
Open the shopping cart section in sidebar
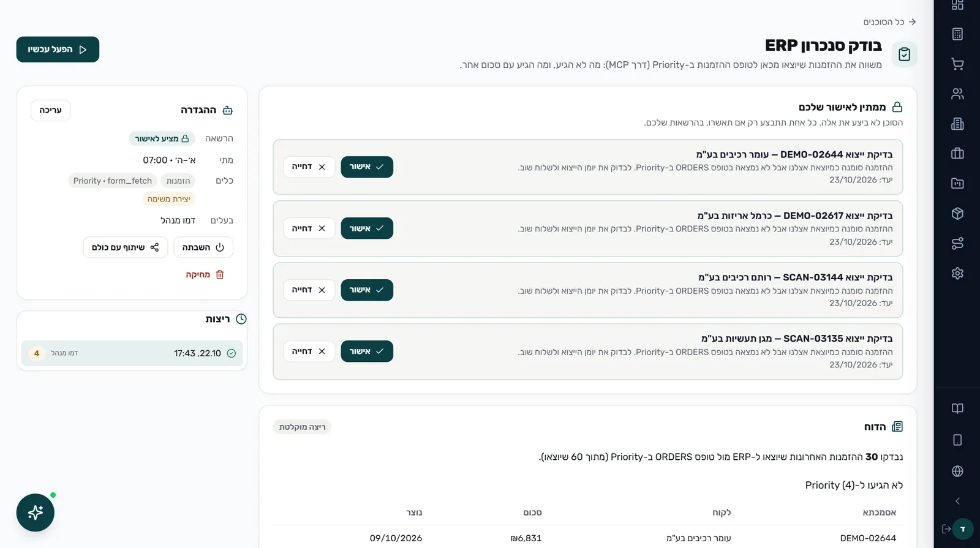(957, 64)
